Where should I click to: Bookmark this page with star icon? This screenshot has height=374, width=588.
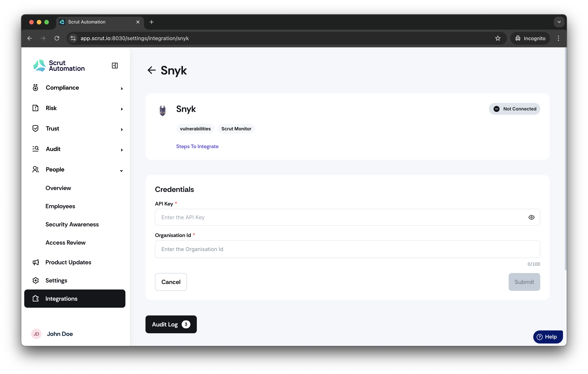point(497,38)
